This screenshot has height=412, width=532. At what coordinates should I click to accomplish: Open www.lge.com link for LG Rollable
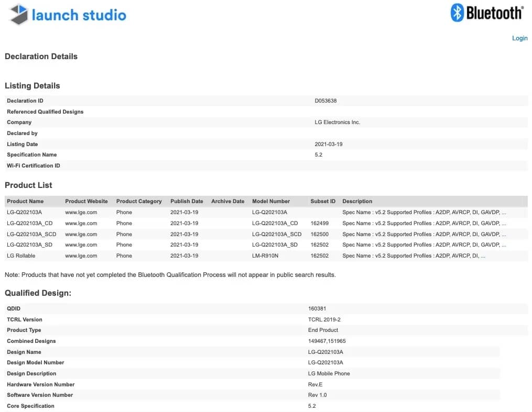coord(81,256)
